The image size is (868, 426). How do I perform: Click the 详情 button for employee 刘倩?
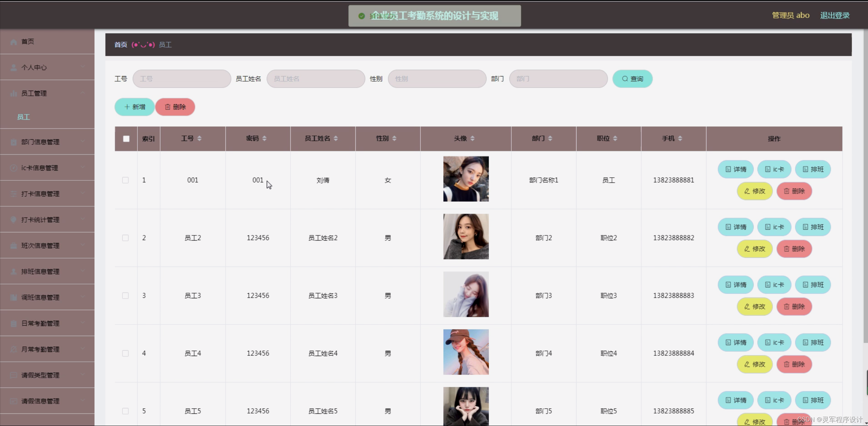pyautogui.click(x=735, y=169)
